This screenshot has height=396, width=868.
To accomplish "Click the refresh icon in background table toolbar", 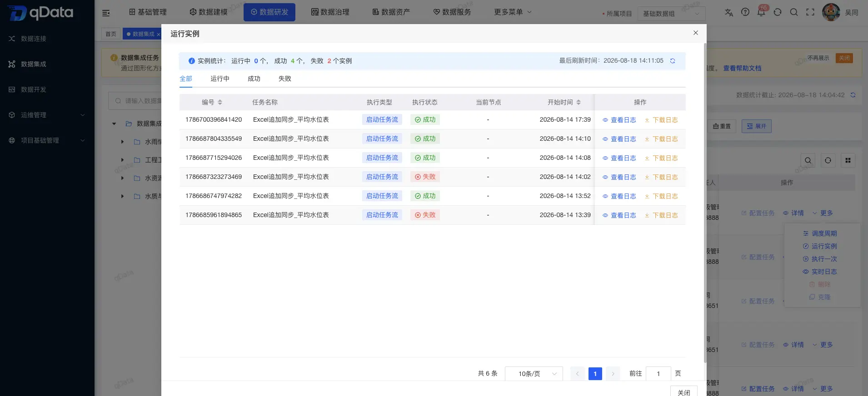I will [x=828, y=160].
